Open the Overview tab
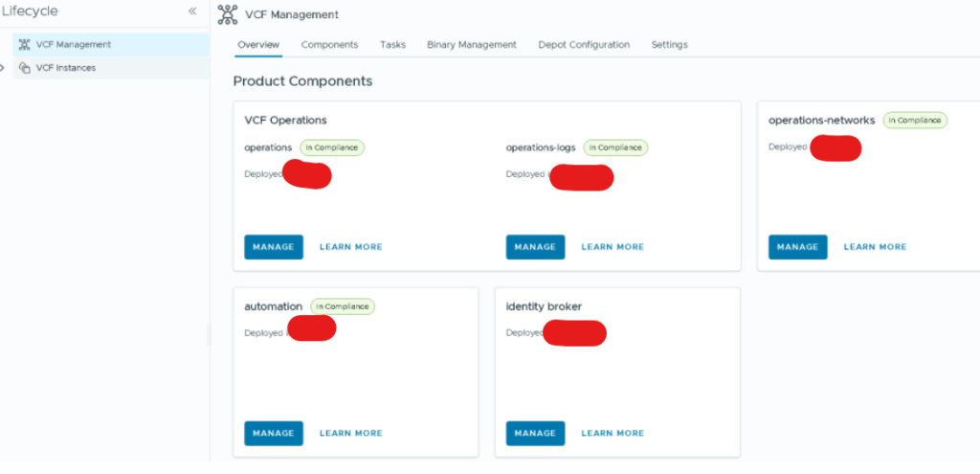This screenshot has height=474, width=980. (x=257, y=45)
